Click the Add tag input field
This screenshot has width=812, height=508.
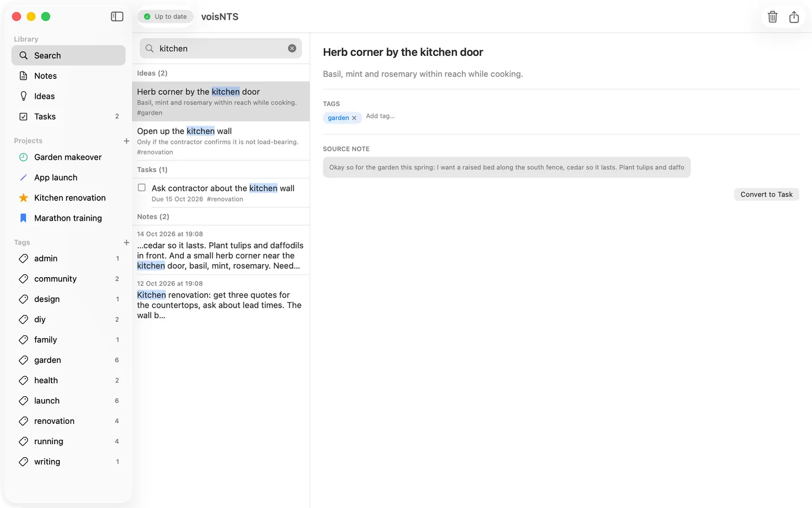(x=381, y=116)
